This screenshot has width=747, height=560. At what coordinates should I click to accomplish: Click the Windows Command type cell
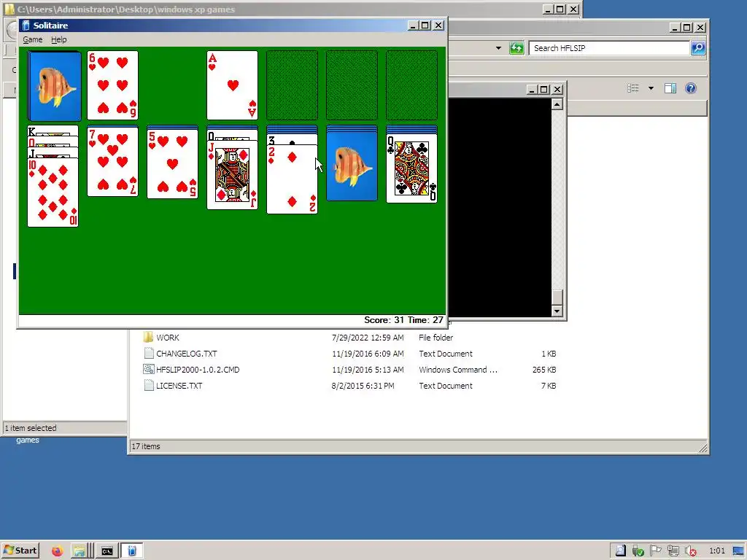(458, 370)
